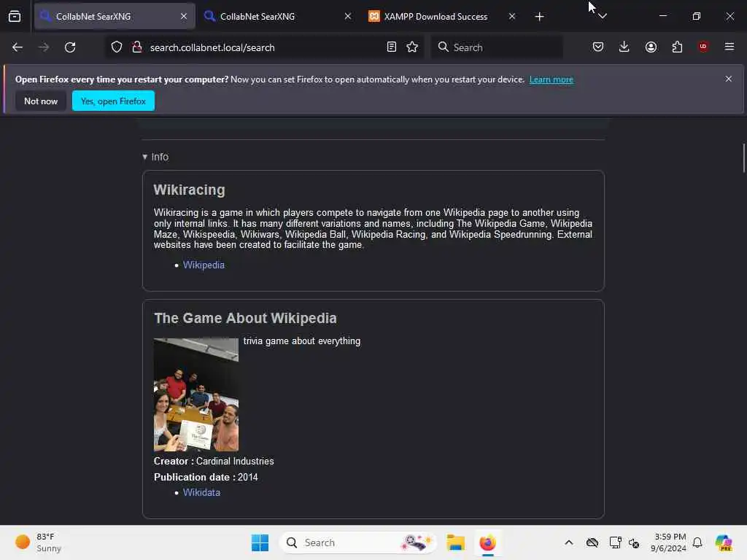The height and width of the screenshot is (560, 747).
Task: Open Wikipedia link under Wikiracing
Action: [x=204, y=265]
